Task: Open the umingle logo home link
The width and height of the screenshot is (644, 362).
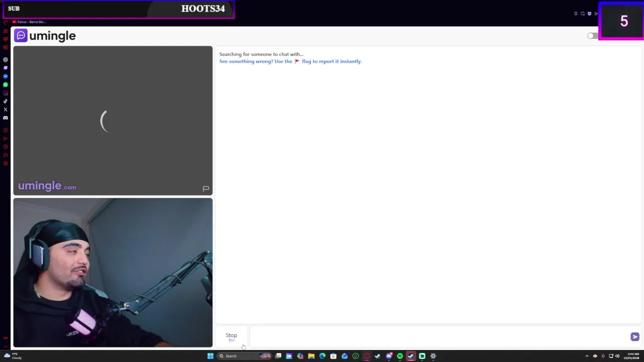Action: point(45,36)
